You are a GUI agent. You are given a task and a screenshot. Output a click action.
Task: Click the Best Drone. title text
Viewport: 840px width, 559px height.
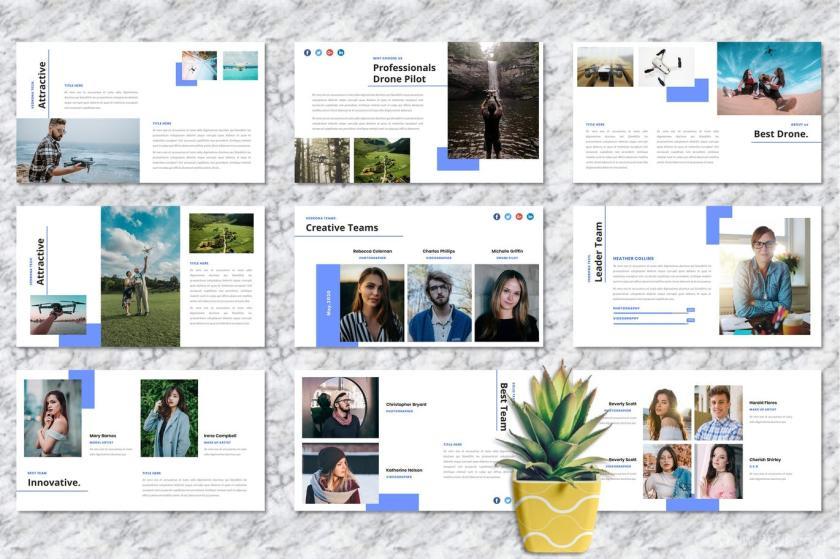coord(781,134)
